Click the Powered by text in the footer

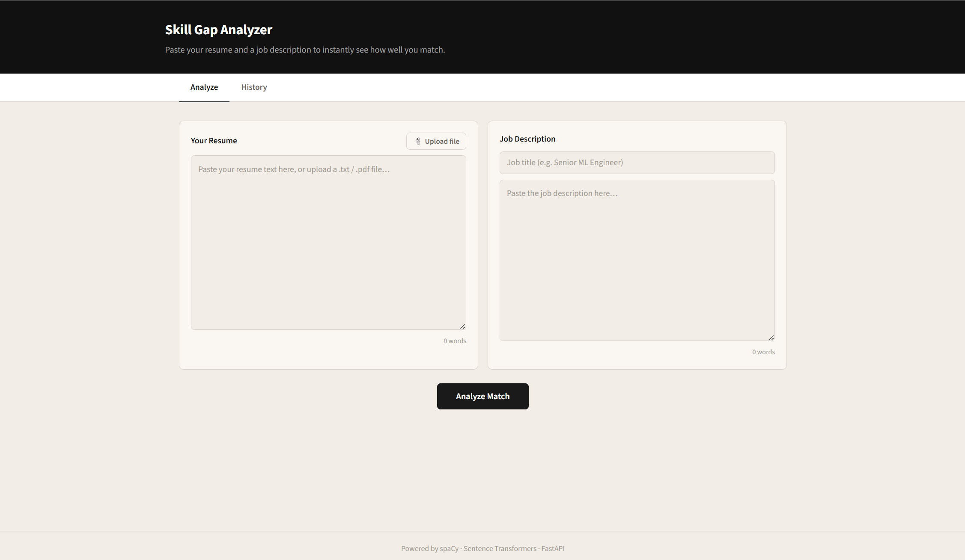tap(420, 548)
